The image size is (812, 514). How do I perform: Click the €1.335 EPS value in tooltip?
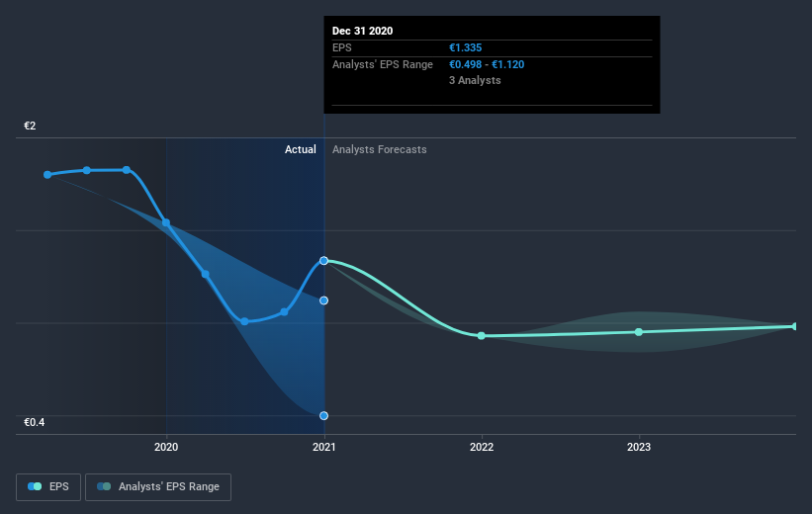click(x=466, y=47)
